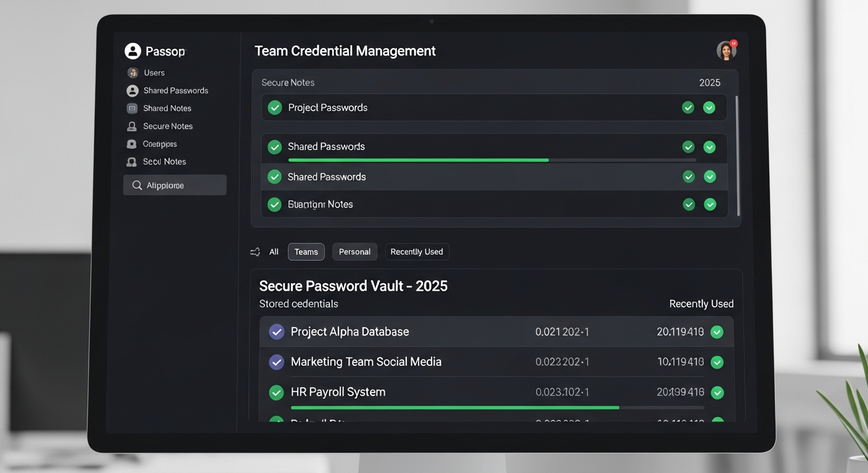This screenshot has height=473, width=868.
Task: Toggle the Project Alpha Database checkbox
Action: point(277,332)
